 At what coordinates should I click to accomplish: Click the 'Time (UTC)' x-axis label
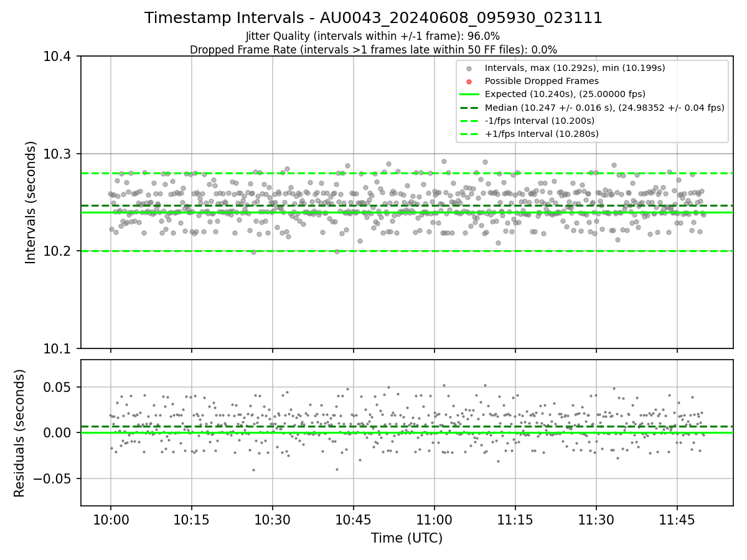(x=407, y=538)
